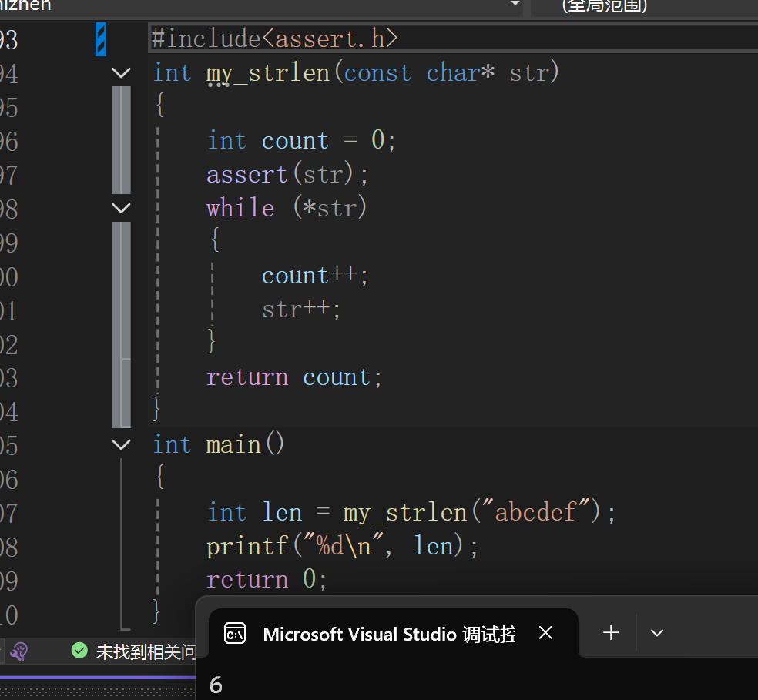Click the 'while' keyword
Viewport: 758px width, 700px height.
(x=240, y=209)
